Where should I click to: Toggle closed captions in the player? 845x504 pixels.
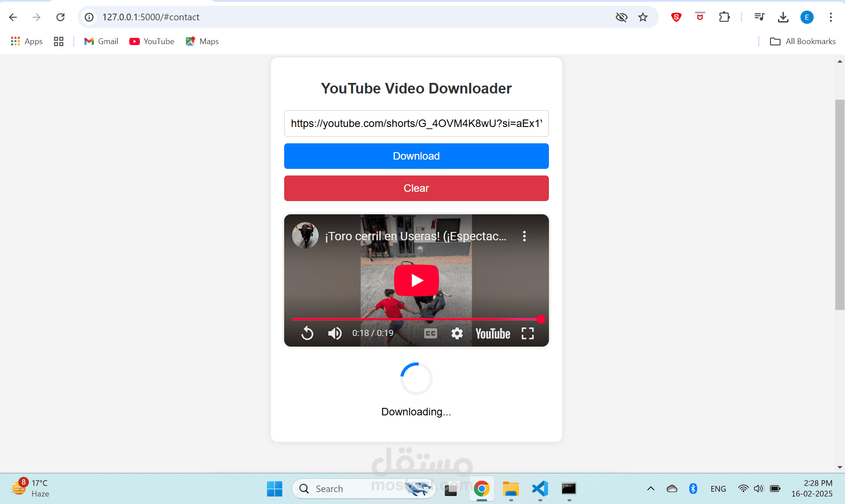[430, 333]
